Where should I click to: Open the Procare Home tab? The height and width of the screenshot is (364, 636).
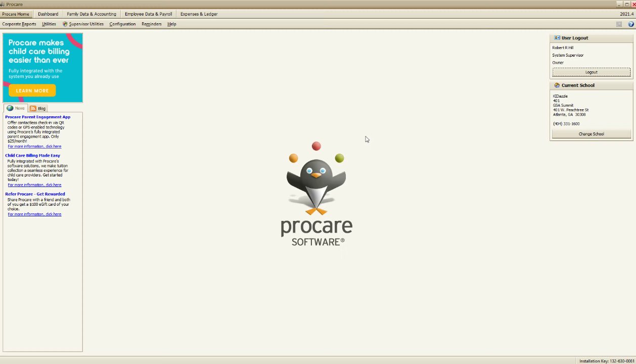click(x=16, y=14)
